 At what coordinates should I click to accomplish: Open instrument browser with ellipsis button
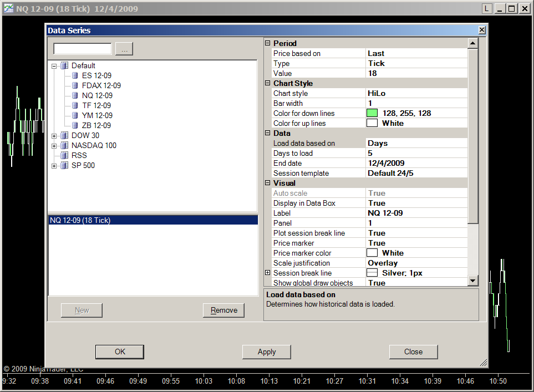(x=124, y=49)
